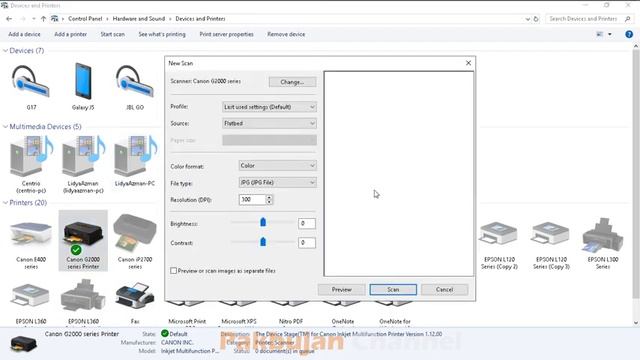Go back with the back arrow
Viewport: 640px width, 360px height.
pyautogui.click(x=9, y=19)
